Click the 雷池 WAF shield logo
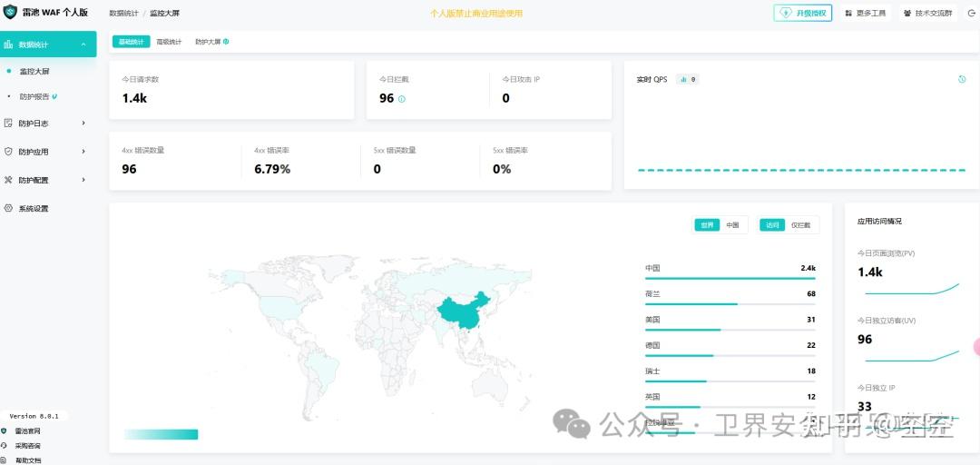The height and width of the screenshot is (465, 980). point(11,13)
